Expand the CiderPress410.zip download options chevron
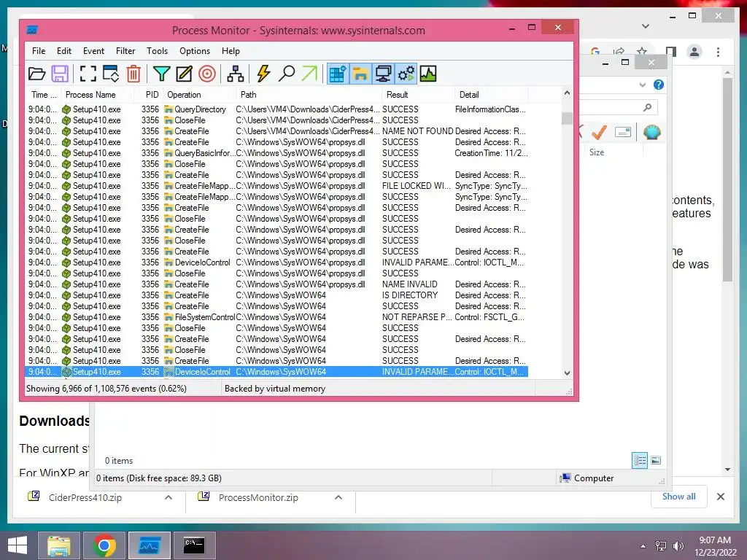This screenshot has height=560, width=747. (x=169, y=497)
